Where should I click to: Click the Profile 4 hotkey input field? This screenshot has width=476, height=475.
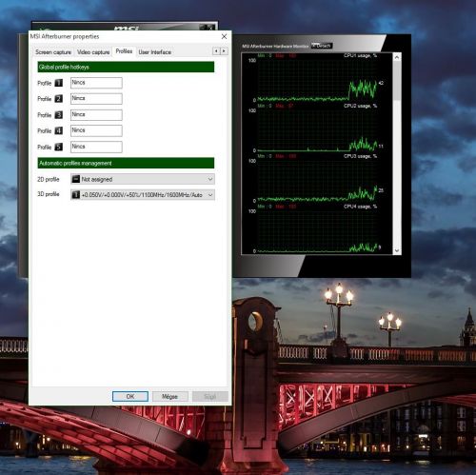pos(96,130)
